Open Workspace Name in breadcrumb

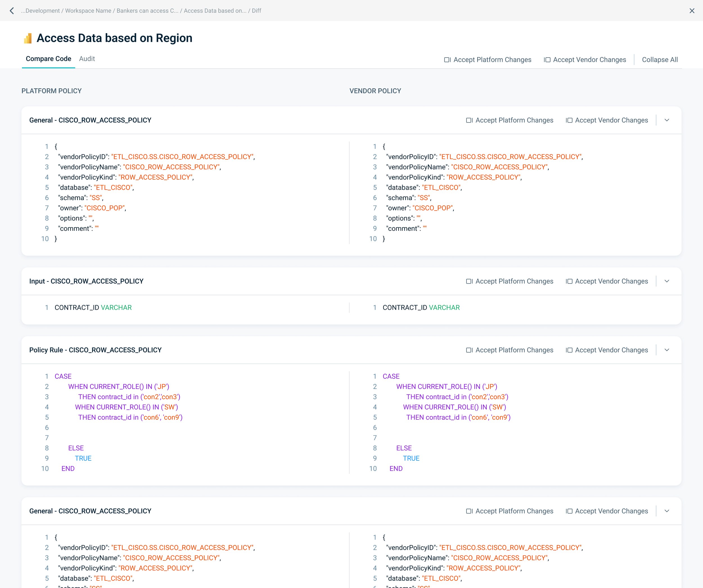88,11
